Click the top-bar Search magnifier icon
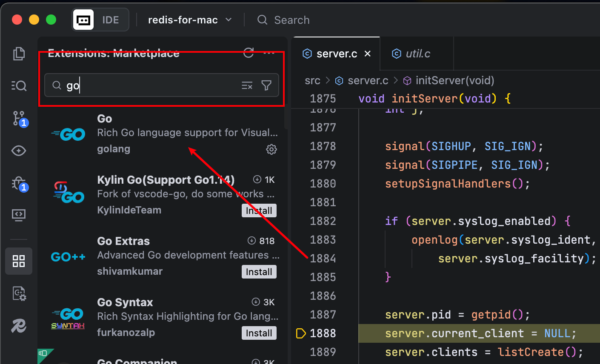The height and width of the screenshot is (364, 600). pos(263,20)
